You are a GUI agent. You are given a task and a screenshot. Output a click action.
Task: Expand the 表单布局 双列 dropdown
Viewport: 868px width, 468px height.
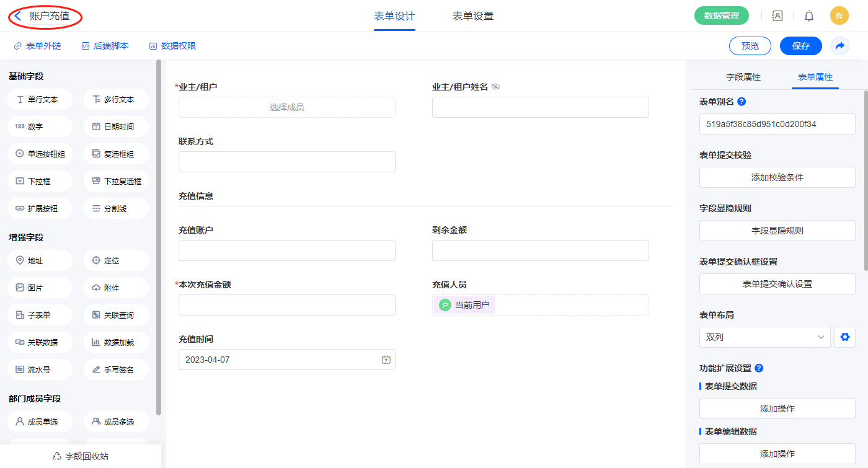pyautogui.click(x=764, y=337)
